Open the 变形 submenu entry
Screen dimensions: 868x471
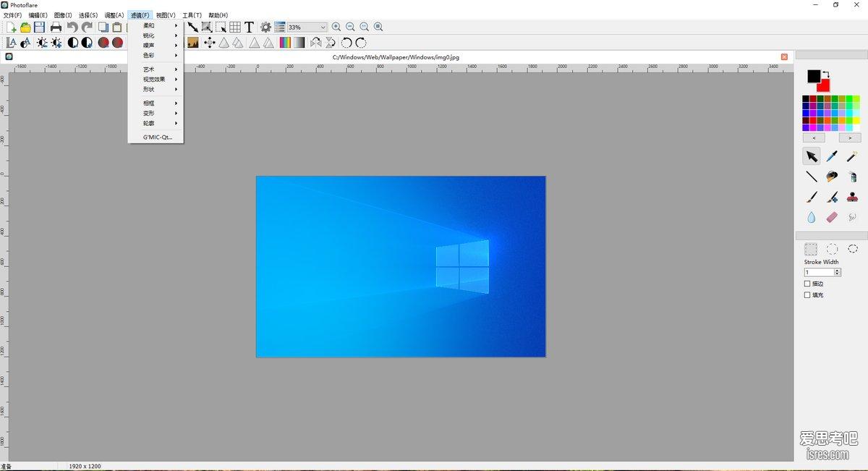(x=156, y=114)
